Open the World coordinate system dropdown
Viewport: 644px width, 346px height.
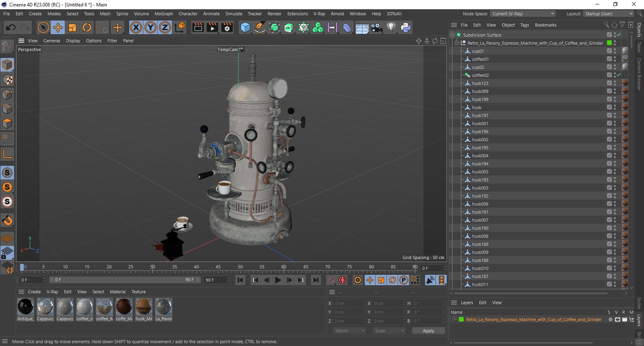click(x=349, y=331)
